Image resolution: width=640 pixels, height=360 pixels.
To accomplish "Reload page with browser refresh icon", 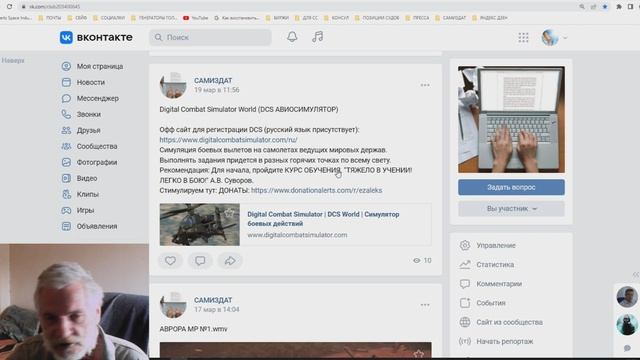I will pyautogui.click(x=9, y=7).
